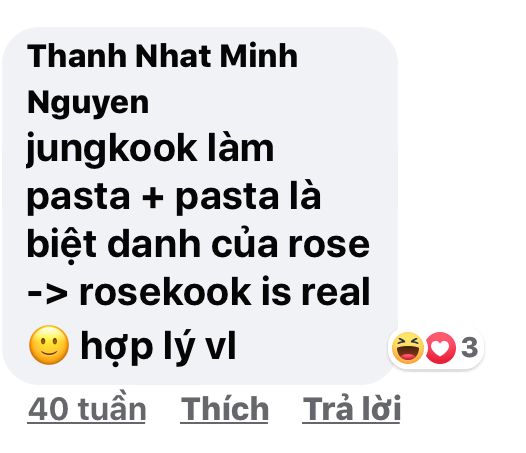Image resolution: width=526 pixels, height=453 pixels.
Task: Click the text line 'jungkook làm'
Action: click(x=150, y=149)
